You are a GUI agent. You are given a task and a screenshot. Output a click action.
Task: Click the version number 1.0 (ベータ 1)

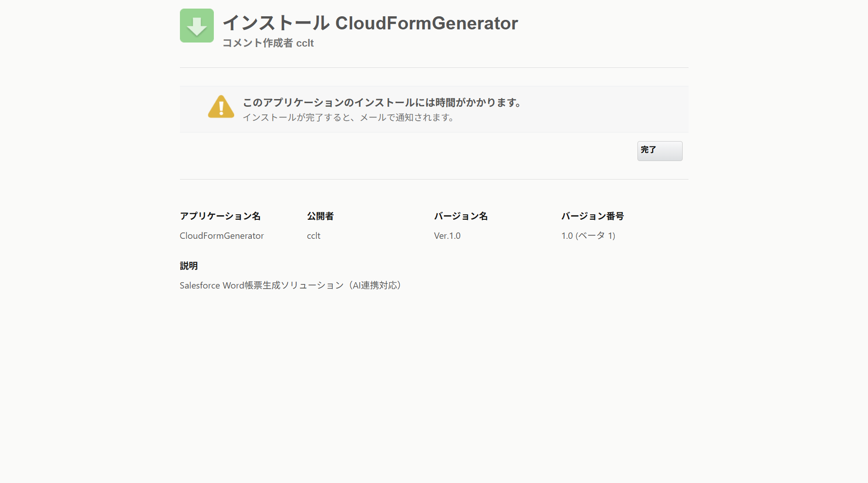tap(588, 236)
